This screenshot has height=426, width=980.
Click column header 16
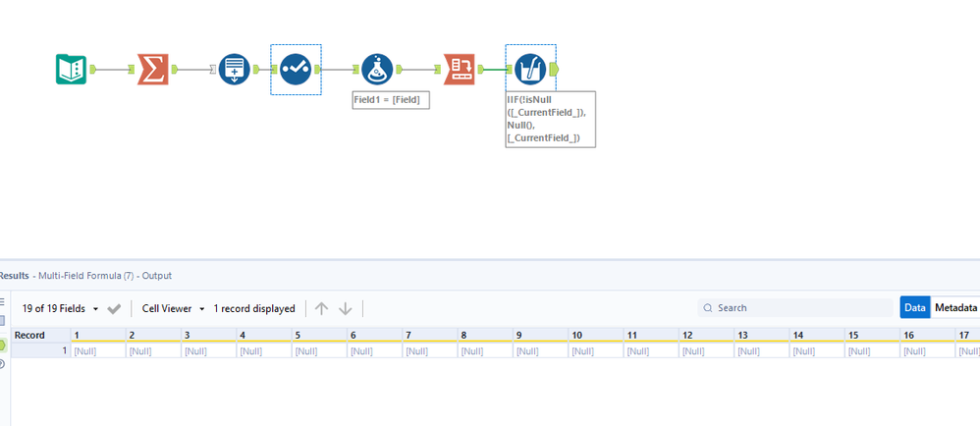[x=928, y=336]
